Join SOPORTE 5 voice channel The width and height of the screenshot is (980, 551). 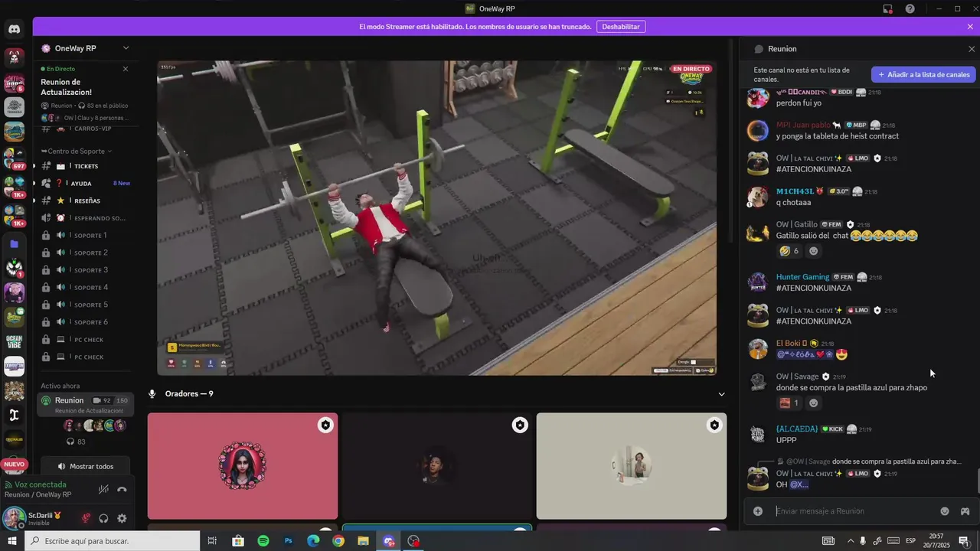[x=85, y=305]
